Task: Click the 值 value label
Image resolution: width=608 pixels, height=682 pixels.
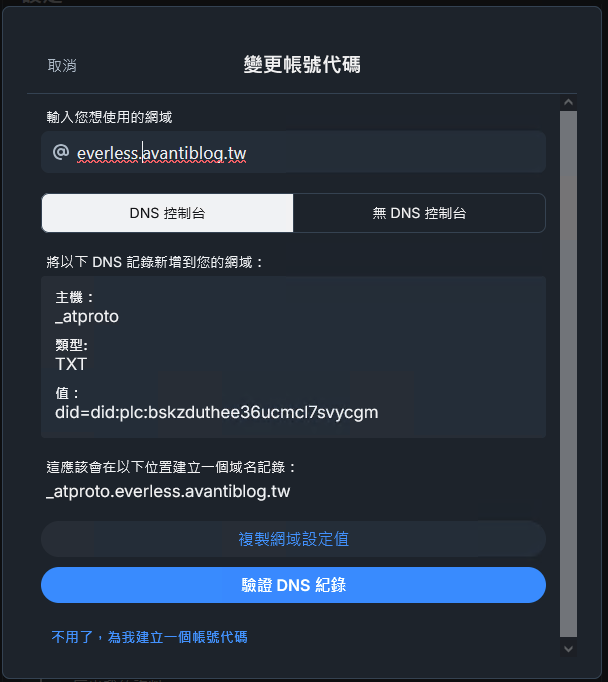Action: [x=67, y=393]
